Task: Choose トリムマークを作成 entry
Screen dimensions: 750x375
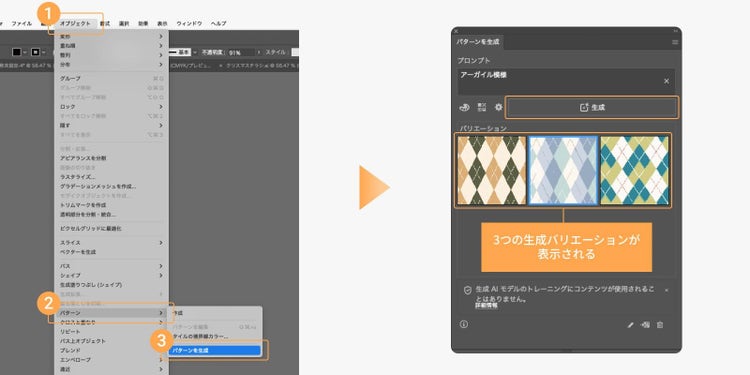Action: click(111, 205)
